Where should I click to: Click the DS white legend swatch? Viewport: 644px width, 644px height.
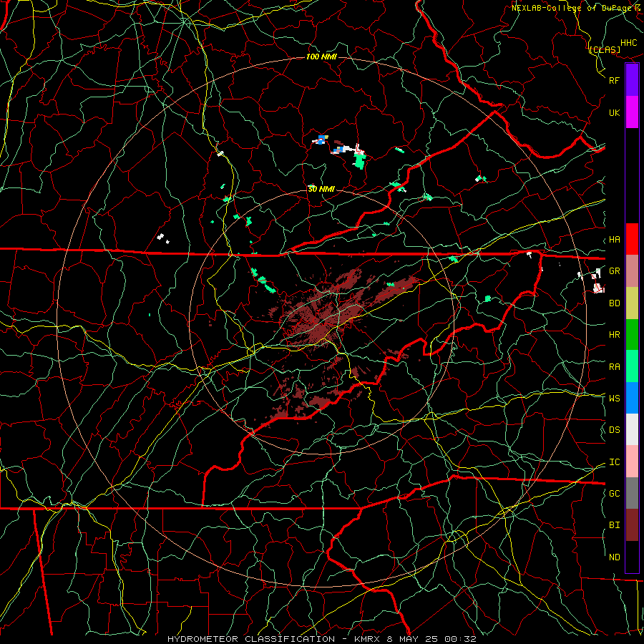pyautogui.click(x=632, y=429)
